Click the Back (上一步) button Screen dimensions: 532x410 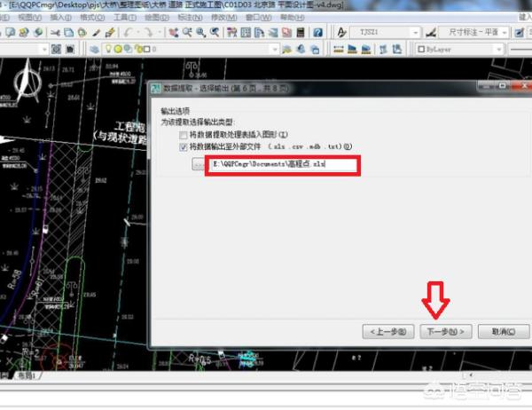pos(388,331)
